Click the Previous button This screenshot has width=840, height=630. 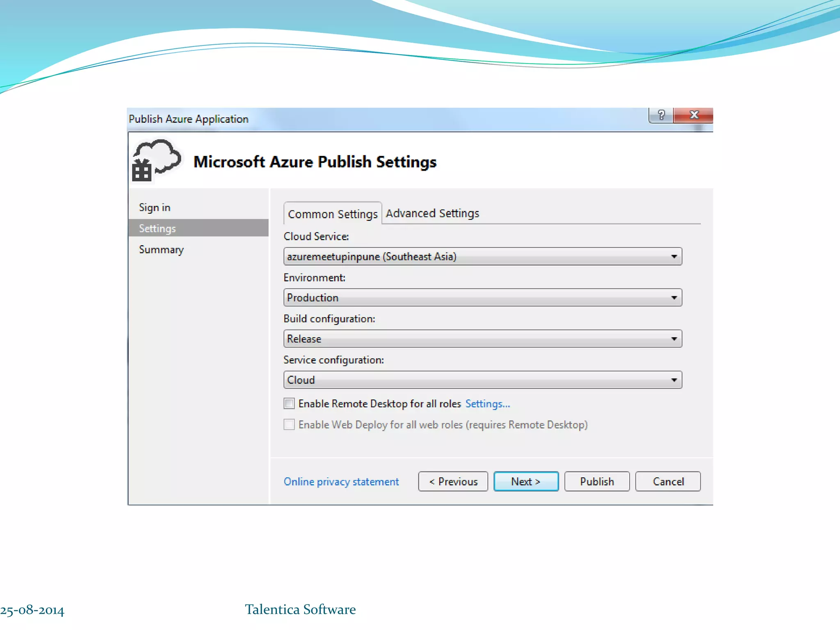(x=453, y=482)
